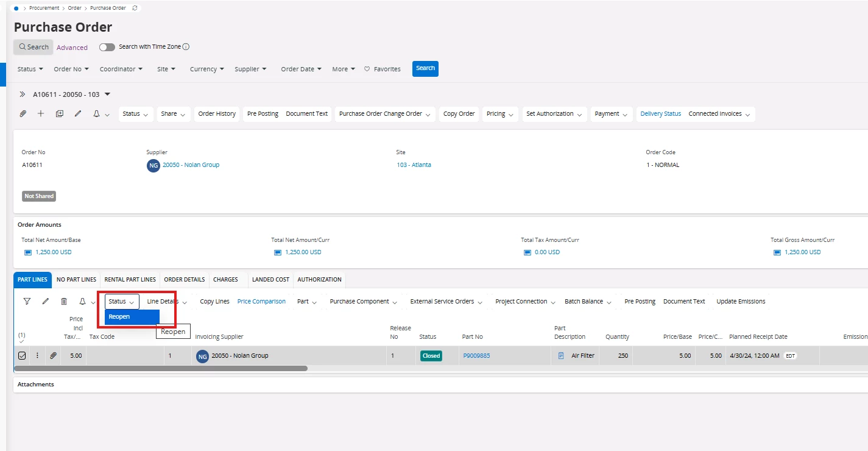Open Order History
Screen dimensions: 868x451
pyautogui.click(x=217, y=114)
